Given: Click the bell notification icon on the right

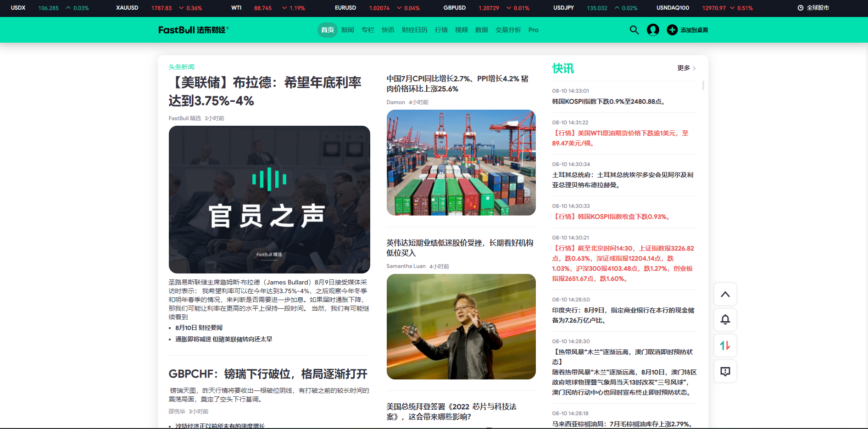Looking at the screenshot, I should tap(725, 320).
